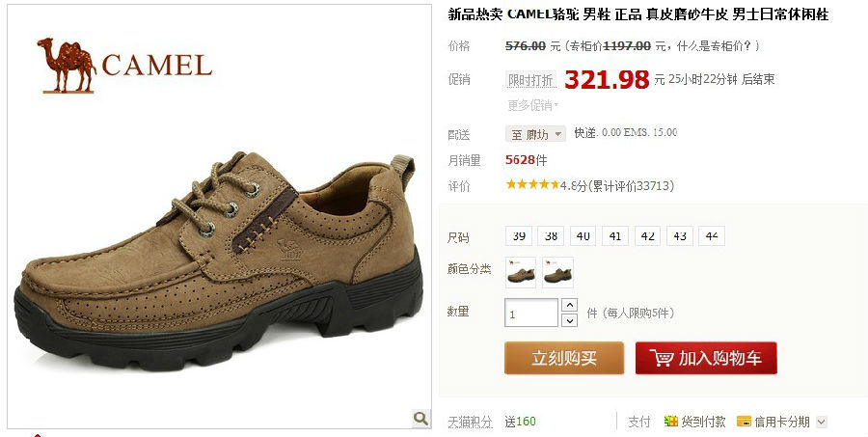Select shoe size 39
The width and height of the screenshot is (868, 437).
click(519, 236)
